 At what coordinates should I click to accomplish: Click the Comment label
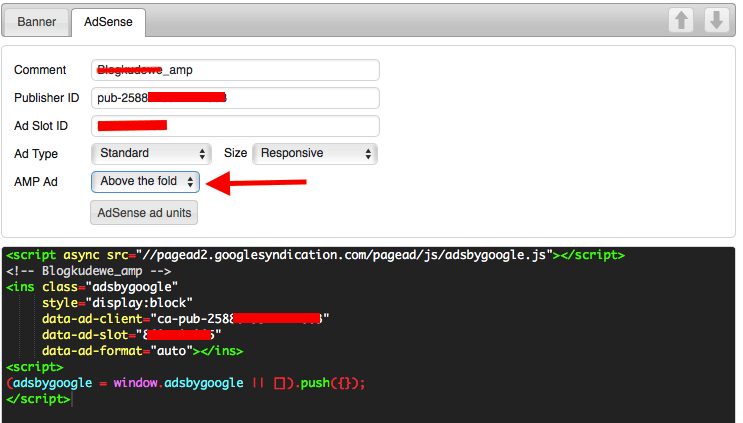coord(40,70)
